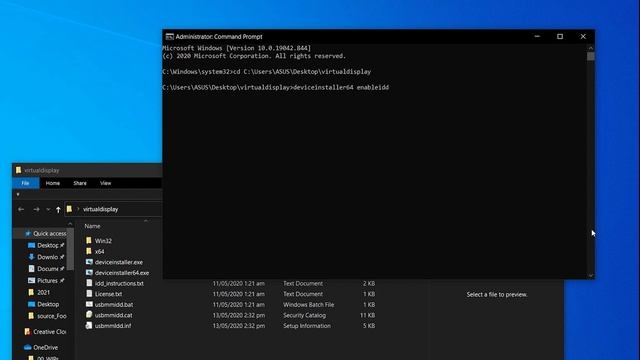Select usbmmidd.cat file
Viewport: 640px width, 360px height.
click(113, 316)
